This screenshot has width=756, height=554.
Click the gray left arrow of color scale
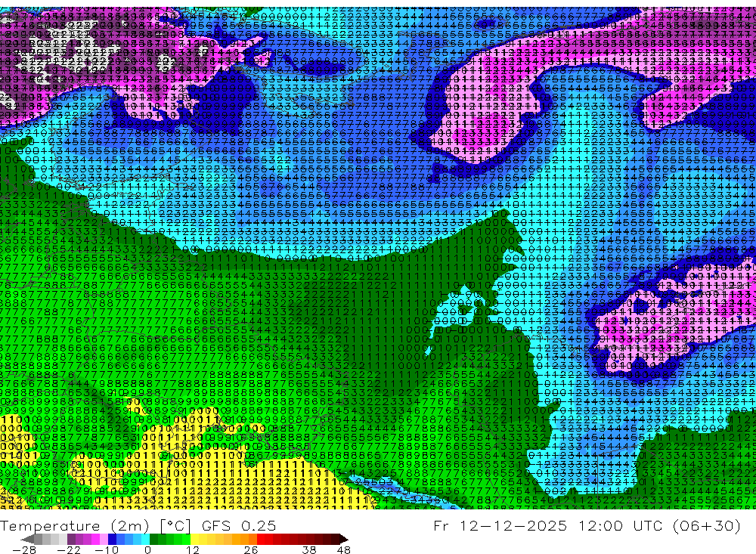tap(27, 539)
